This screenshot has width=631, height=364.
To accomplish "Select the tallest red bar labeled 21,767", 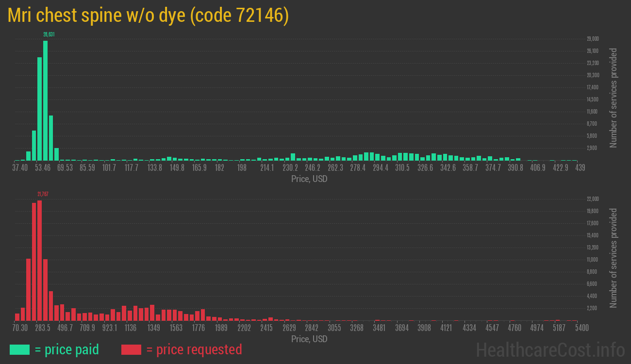I will pyautogui.click(x=40, y=261).
